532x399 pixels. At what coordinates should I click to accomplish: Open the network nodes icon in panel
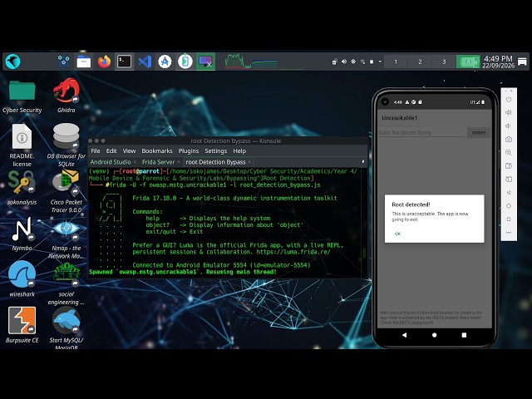coord(63,62)
